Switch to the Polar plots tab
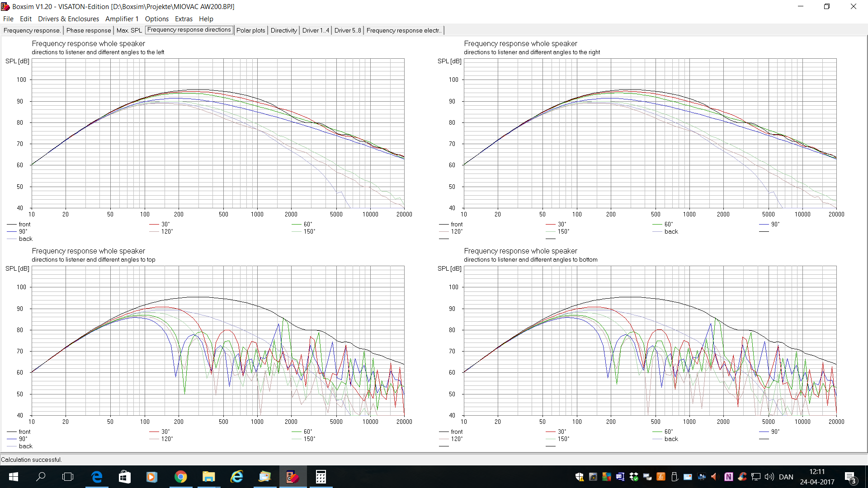 tap(251, 30)
